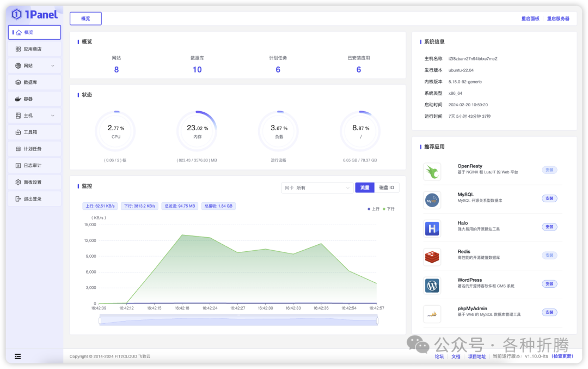Image resolution: width=588 pixels, height=369 pixels.
Task: Open 应用商店 menu item
Action: click(x=34, y=49)
